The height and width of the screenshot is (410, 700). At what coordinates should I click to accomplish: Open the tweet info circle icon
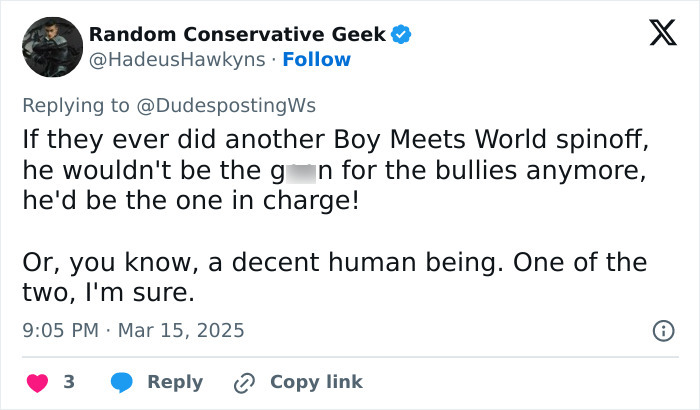point(662,330)
